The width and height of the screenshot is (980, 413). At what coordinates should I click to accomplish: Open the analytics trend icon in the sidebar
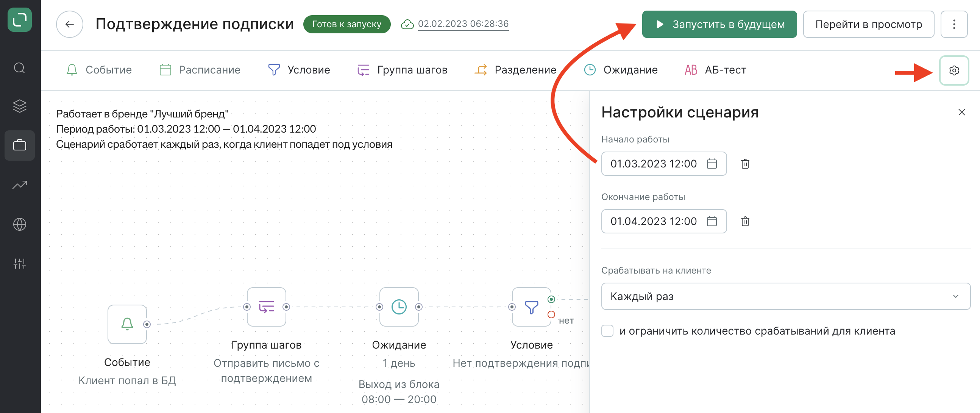(19, 185)
